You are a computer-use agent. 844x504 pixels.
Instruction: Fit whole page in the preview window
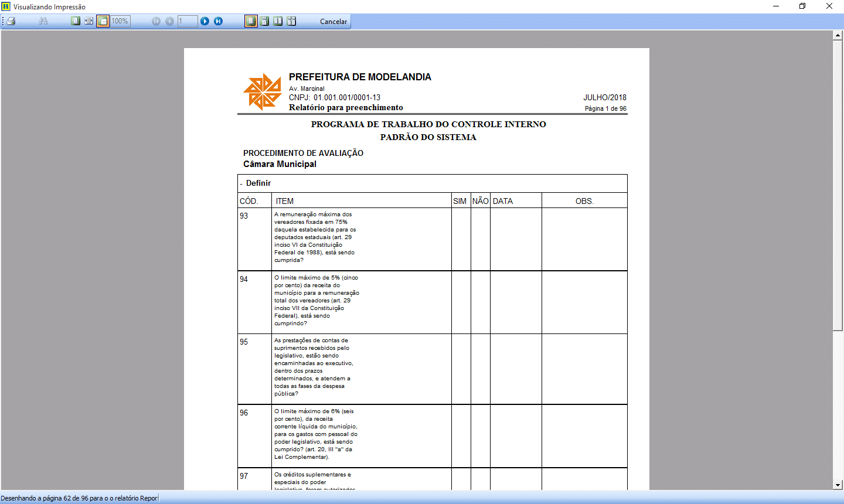click(x=76, y=21)
